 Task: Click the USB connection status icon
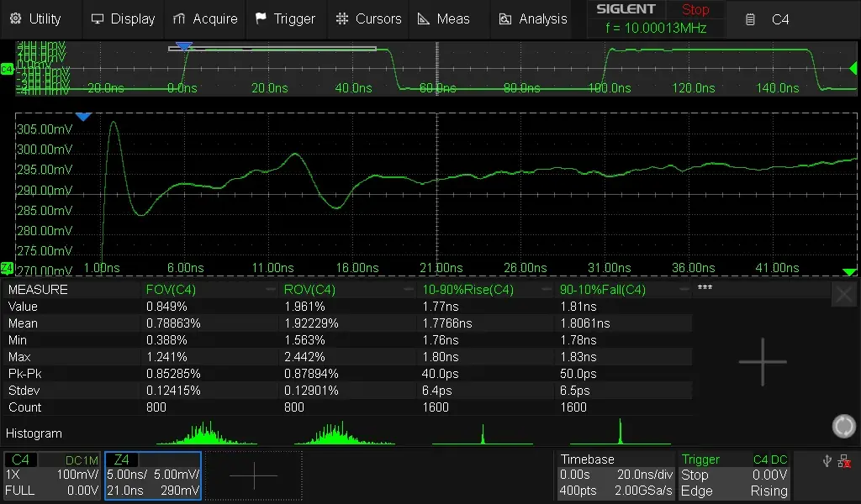826,460
